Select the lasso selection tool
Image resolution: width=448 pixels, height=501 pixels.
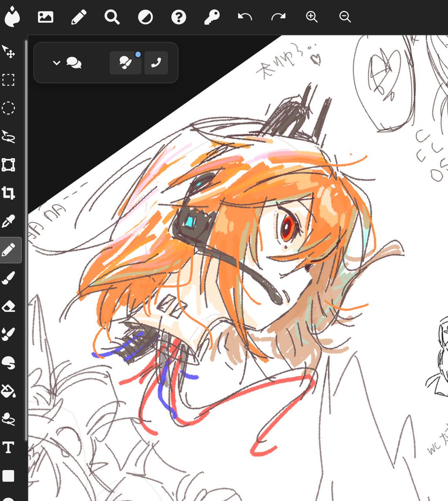[x=8, y=136]
